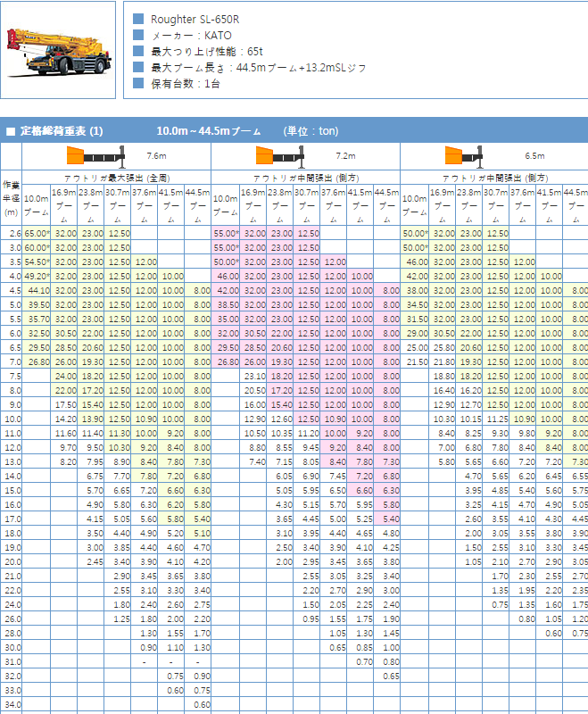Click the pink 55.00* cell in the 2.6 row
The image size is (588, 714).
point(226,233)
